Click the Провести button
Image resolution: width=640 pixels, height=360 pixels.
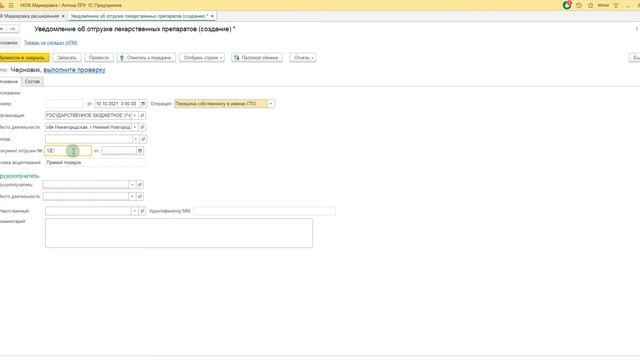(99, 58)
